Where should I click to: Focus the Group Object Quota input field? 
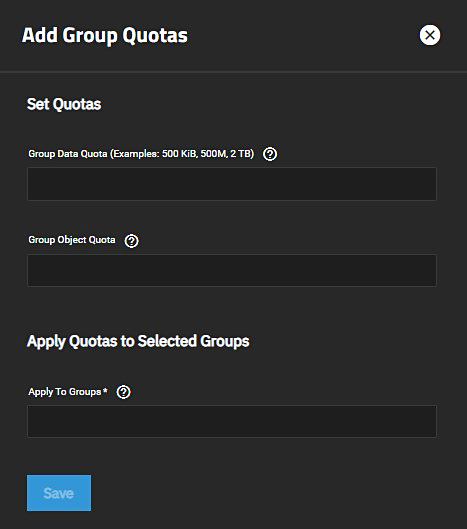pyautogui.click(x=232, y=270)
